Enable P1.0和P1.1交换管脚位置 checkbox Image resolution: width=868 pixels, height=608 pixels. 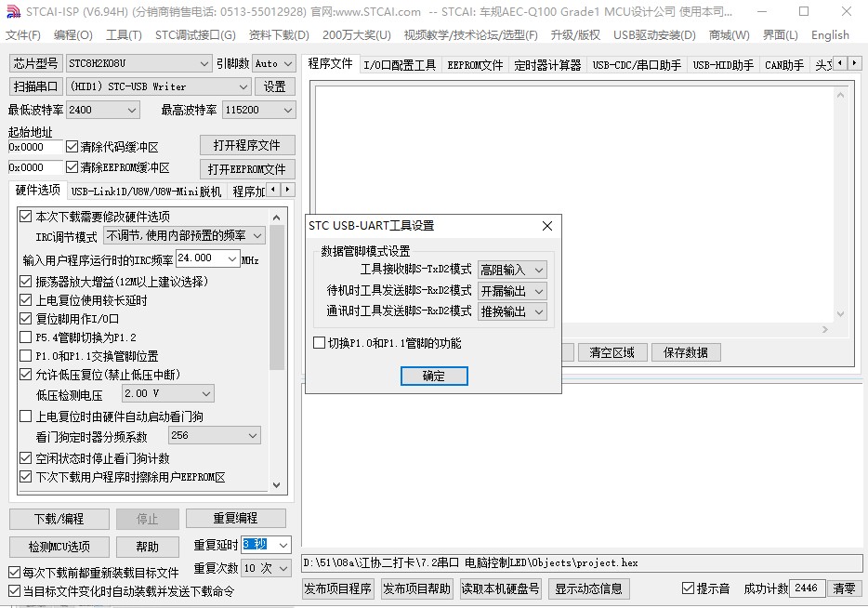[25, 355]
